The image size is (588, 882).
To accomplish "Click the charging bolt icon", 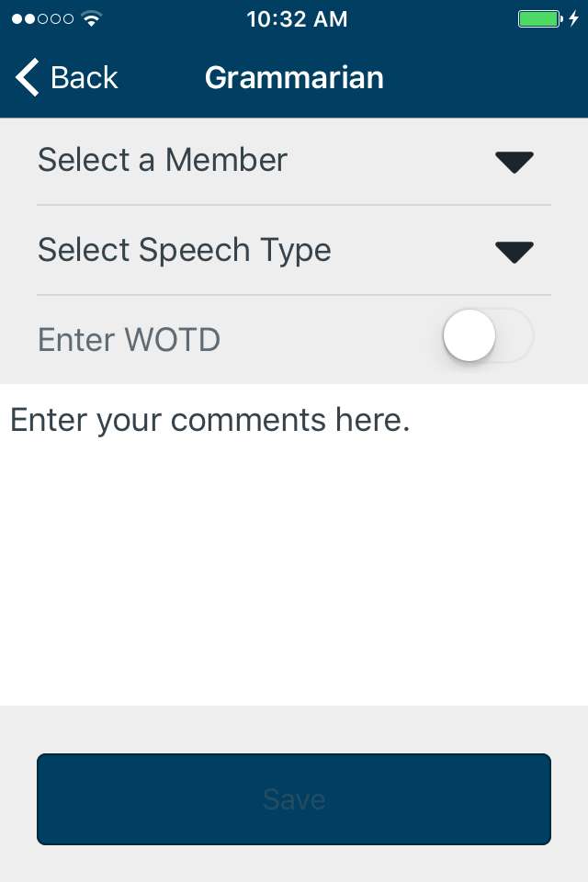I will (x=573, y=18).
